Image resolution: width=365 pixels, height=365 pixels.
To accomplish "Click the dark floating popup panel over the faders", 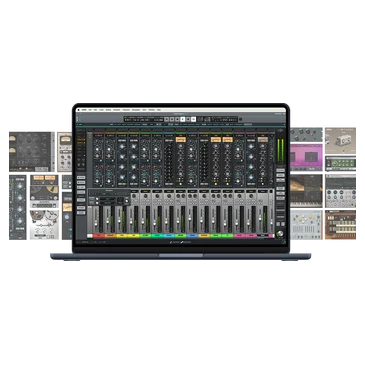I will [109, 197].
